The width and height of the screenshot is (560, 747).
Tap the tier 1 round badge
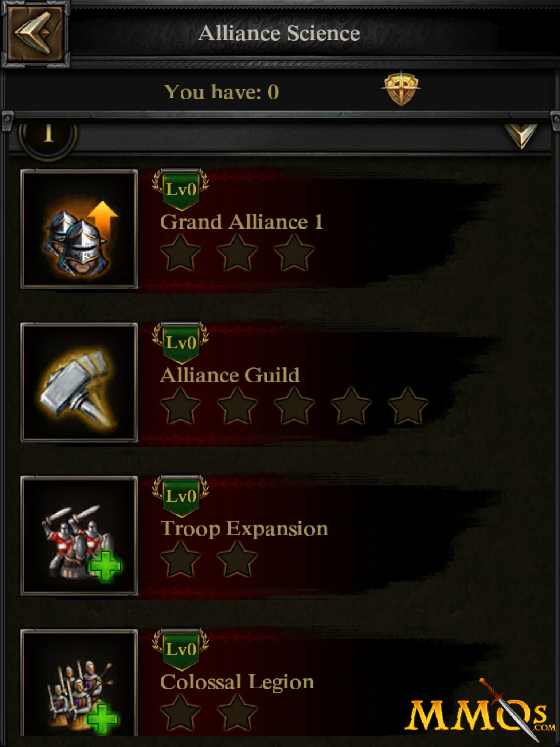pos(48,135)
